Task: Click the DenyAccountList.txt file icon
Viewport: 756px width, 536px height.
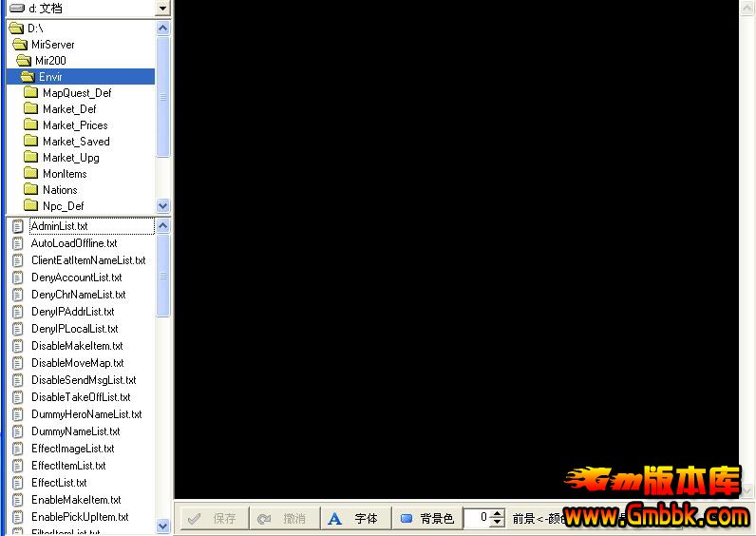Action: (18, 278)
